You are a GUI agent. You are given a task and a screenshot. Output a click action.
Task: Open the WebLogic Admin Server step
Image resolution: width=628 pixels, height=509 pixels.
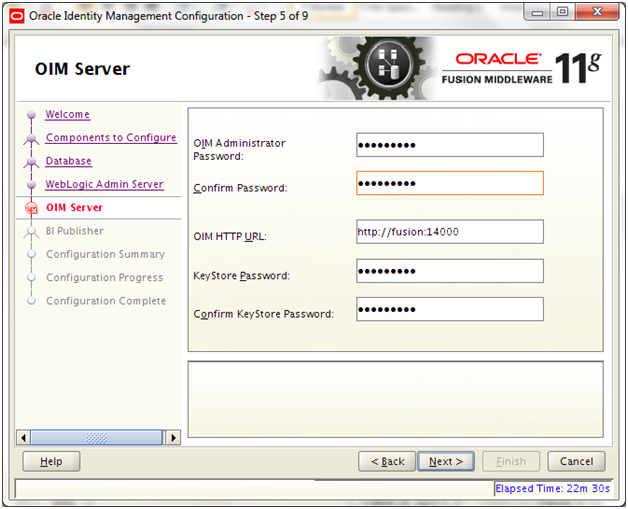point(105,184)
